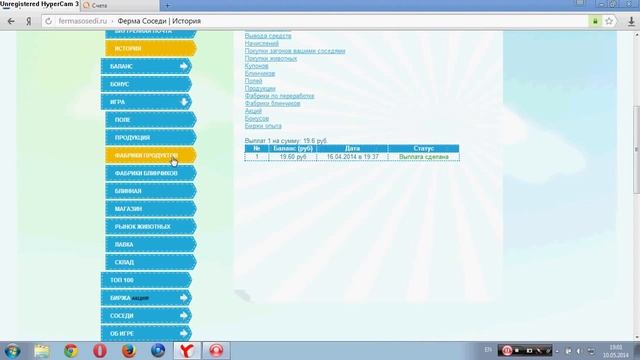Open the СКЛАД menu item
Image resolution: width=640 pixels, height=360 pixels.
[151, 262]
